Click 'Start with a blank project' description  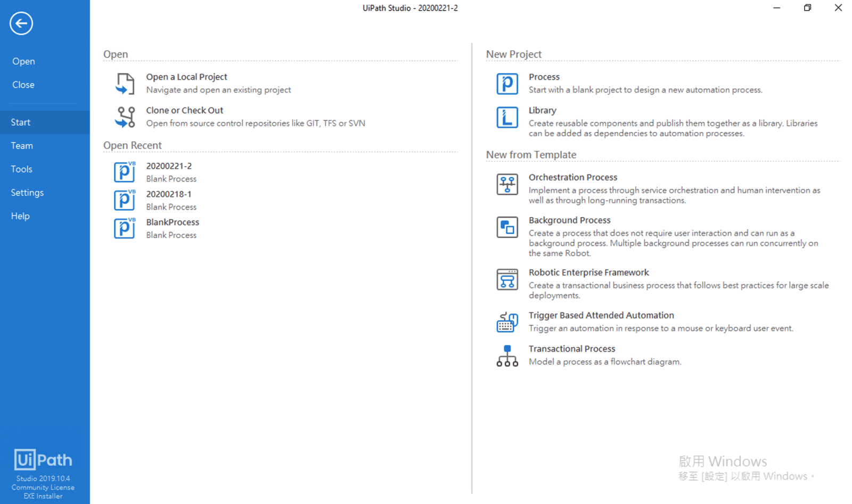click(x=645, y=90)
